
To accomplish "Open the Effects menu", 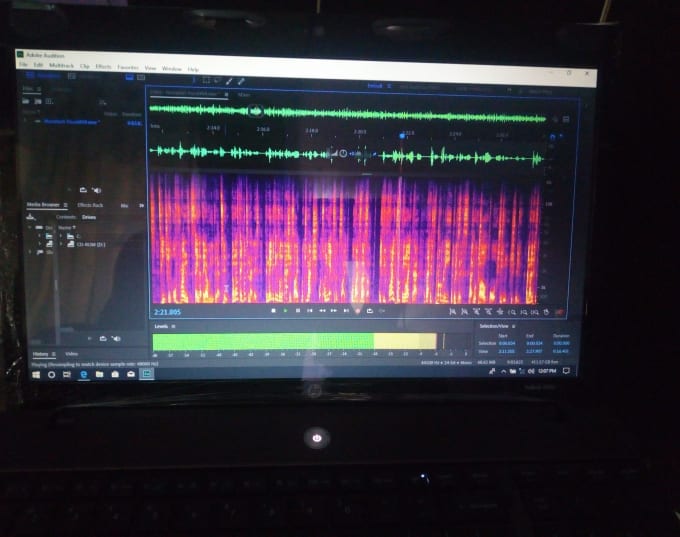I will pos(103,67).
